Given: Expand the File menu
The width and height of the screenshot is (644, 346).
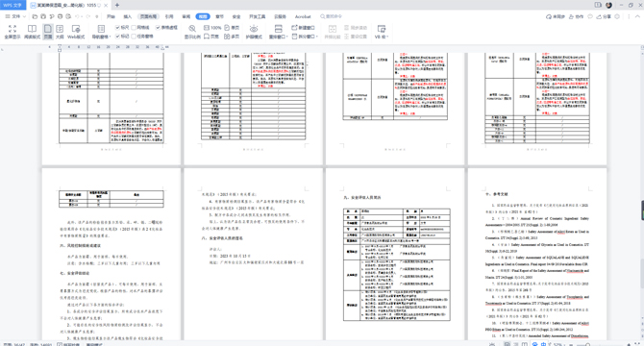Looking at the screenshot, I should pos(15,16).
